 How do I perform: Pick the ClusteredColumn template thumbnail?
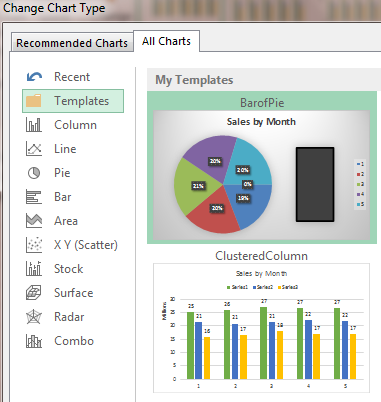pos(261,328)
